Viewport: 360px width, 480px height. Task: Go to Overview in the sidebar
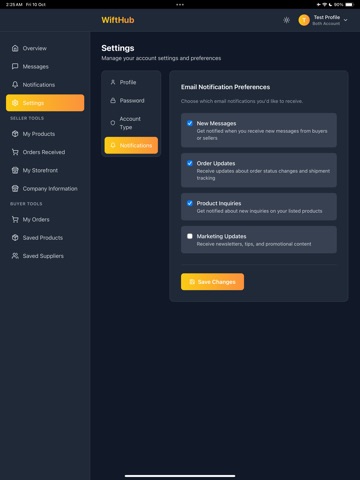(x=45, y=48)
